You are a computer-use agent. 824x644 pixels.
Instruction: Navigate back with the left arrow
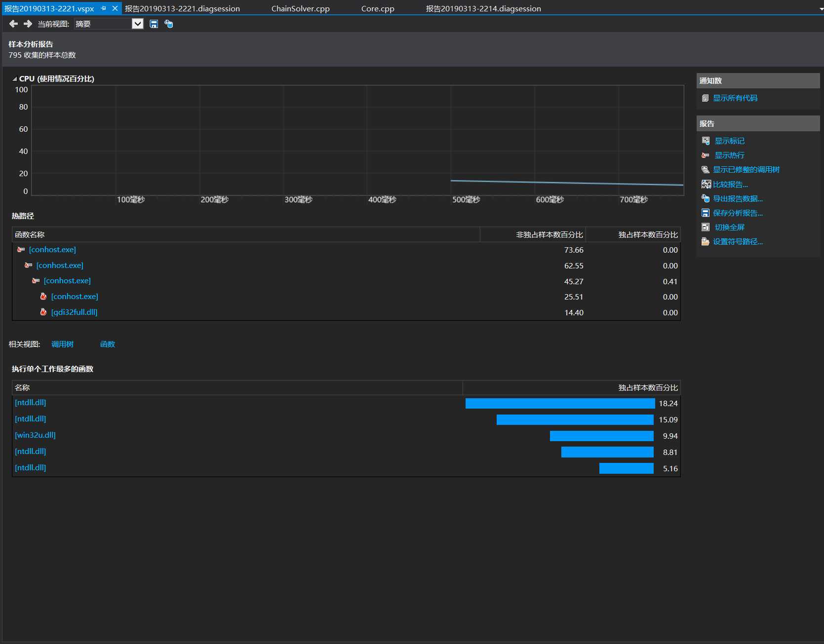pyautogui.click(x=13, y=24)
